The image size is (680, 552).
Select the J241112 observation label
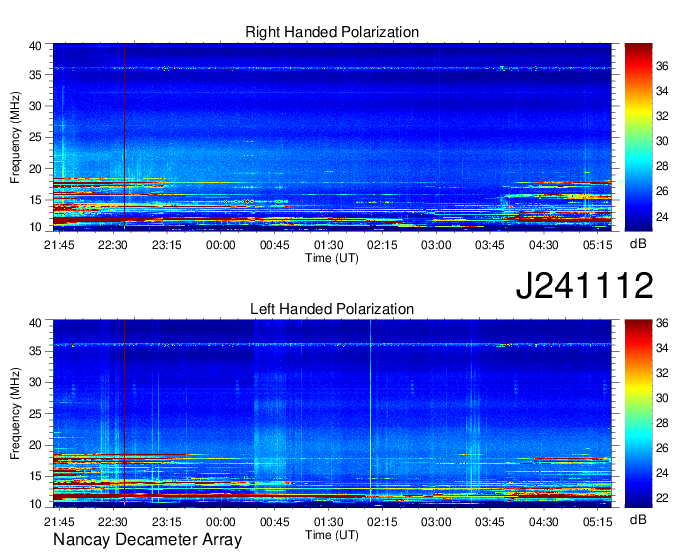point(584,285)
